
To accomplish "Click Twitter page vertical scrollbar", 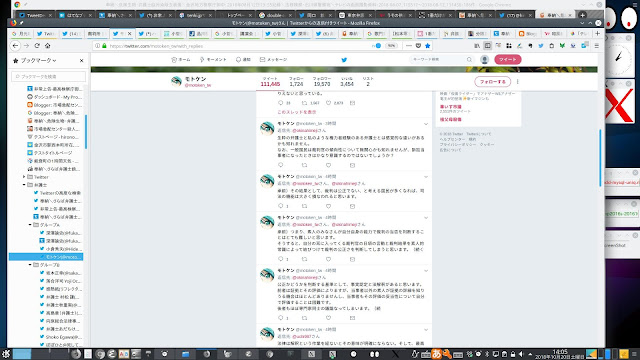I will (x=600, y=158).
